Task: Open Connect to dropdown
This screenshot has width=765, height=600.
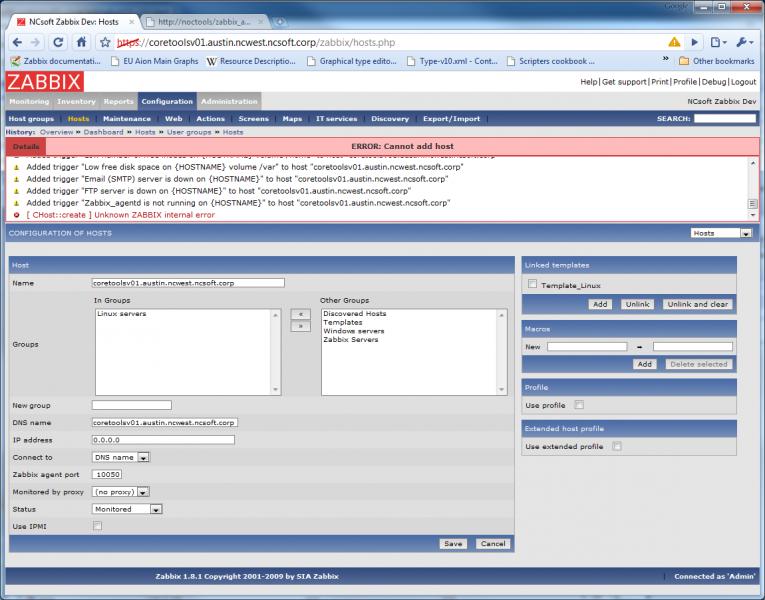Action: point(121,457)
